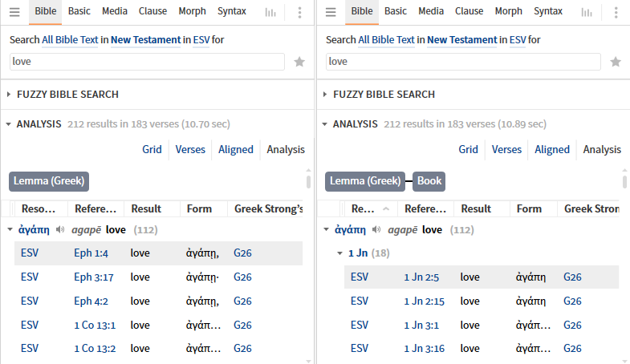The height and width of the screenshot is (364, 630).
Task: Click the left panel chart icon
Action: (x=270, y=12)
